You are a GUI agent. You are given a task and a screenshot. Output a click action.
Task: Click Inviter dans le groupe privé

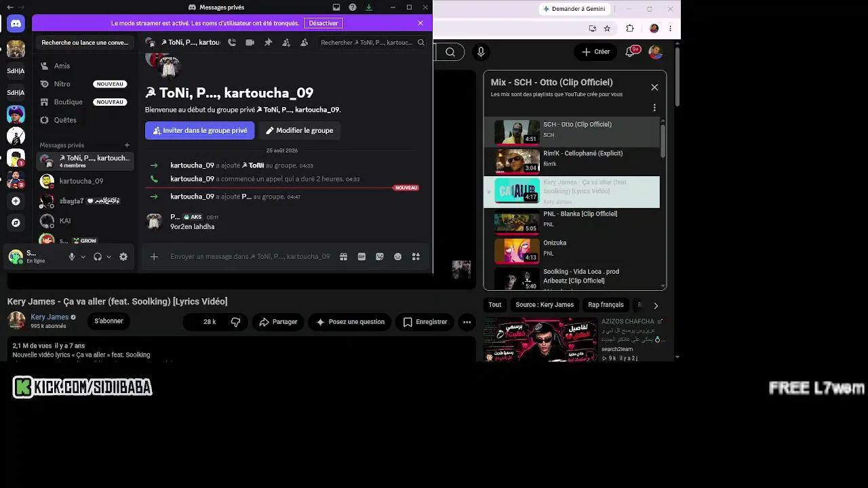click(200, 130)
